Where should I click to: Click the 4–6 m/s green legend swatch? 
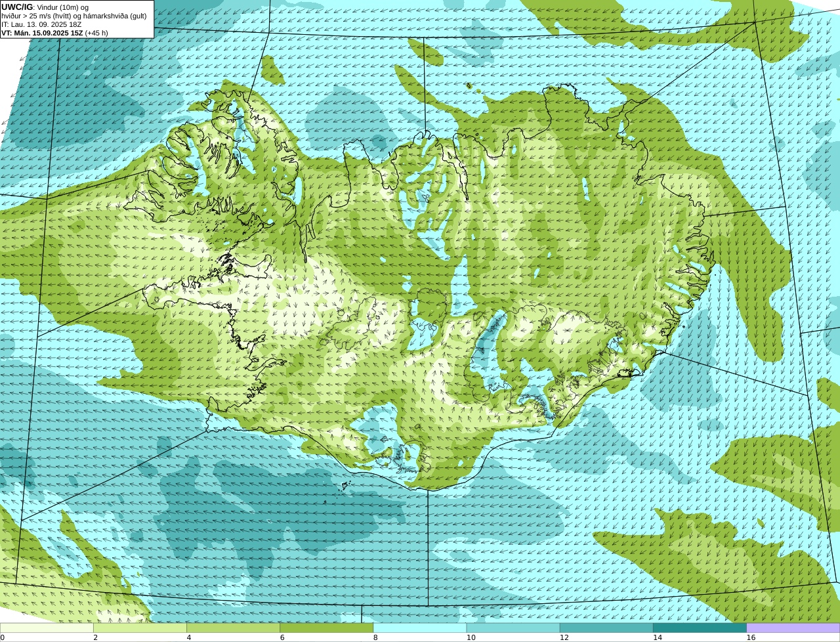pos(233,628)
